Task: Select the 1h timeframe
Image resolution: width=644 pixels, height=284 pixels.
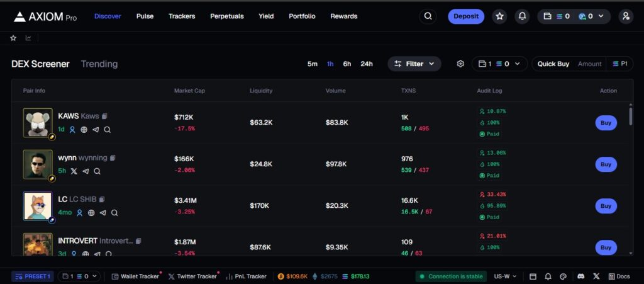Action: (330, 64)
